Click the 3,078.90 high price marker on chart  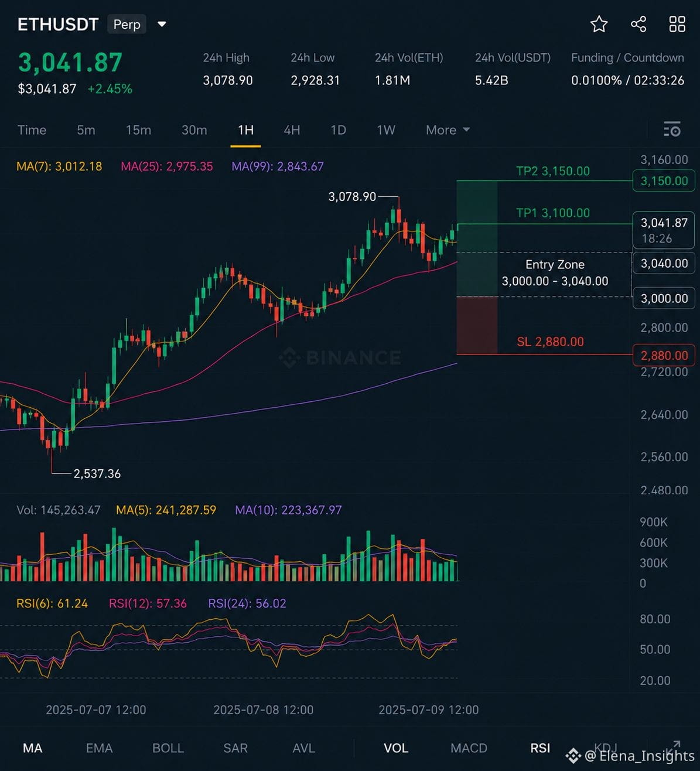[x=352, y=197]
